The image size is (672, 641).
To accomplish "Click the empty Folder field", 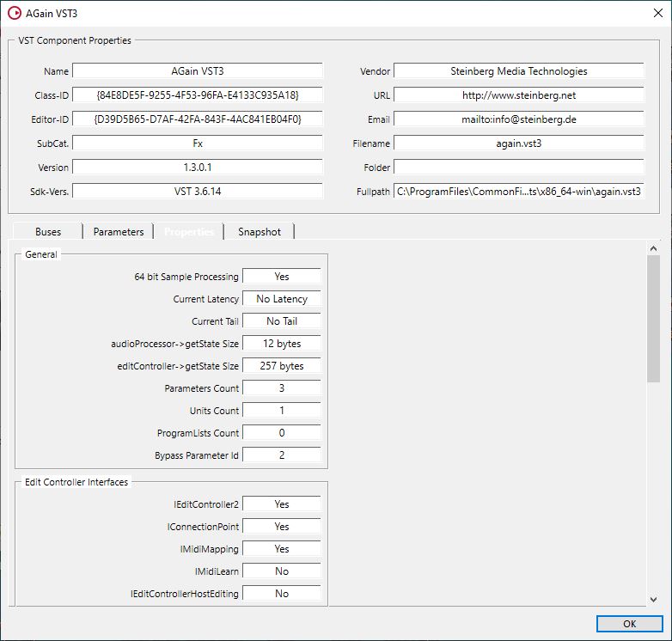I will (518, 167).
